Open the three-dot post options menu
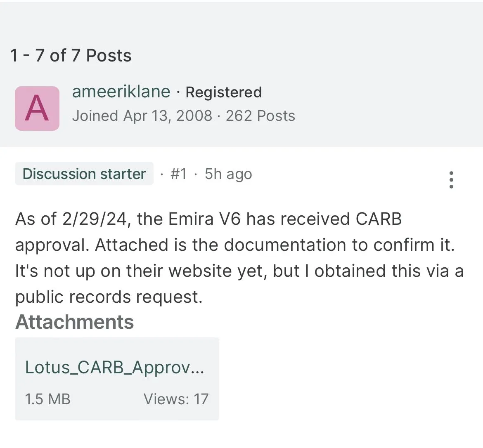The height and width of the screenshot is (448, 483). pos(451,180)
